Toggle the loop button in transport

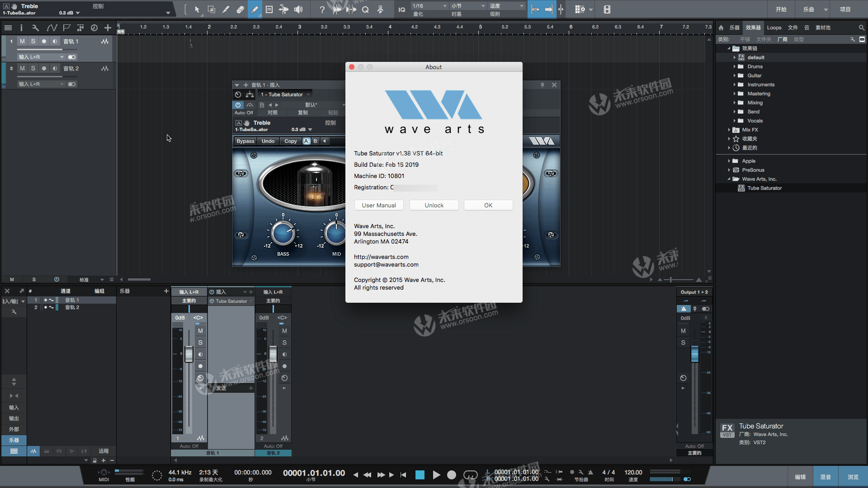(470, 475)
